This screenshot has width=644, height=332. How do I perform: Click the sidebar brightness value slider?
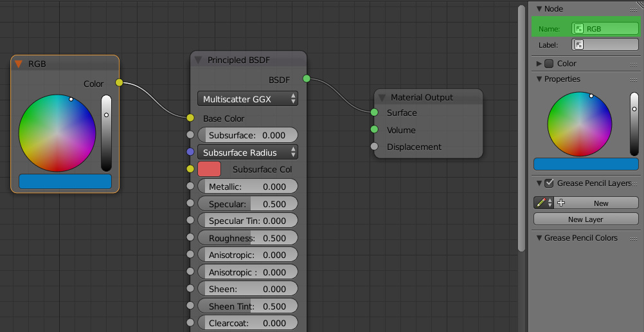coord(634,124)
